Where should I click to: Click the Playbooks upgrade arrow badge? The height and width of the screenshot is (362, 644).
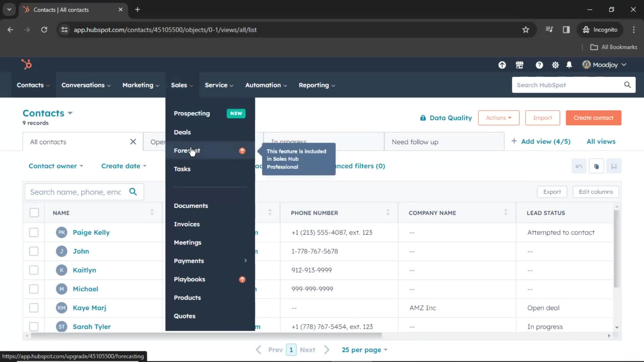click(x=242, y=280)
